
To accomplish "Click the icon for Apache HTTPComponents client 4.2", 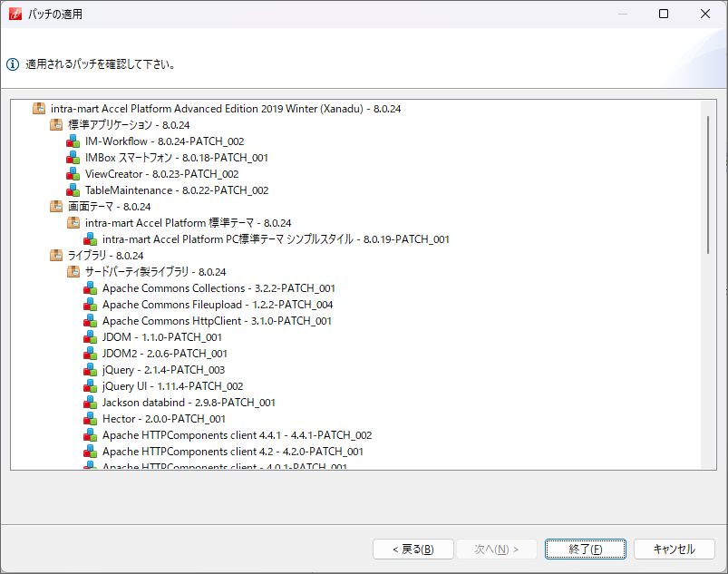I will point(90,452).
